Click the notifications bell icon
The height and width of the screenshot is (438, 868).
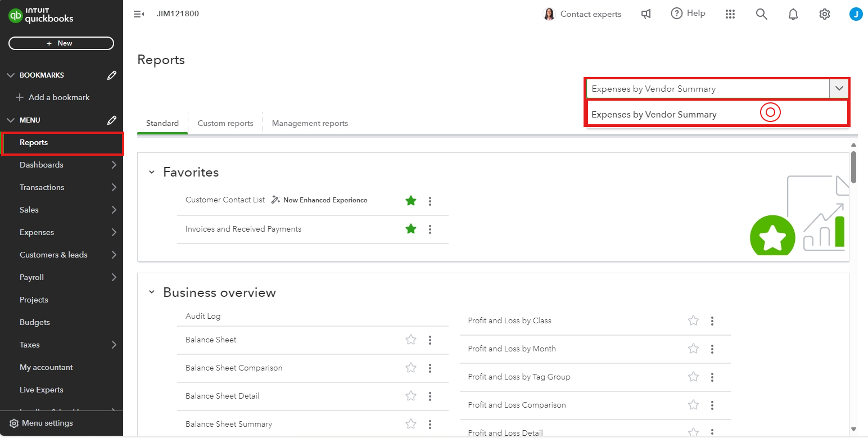tap(793, 14)
